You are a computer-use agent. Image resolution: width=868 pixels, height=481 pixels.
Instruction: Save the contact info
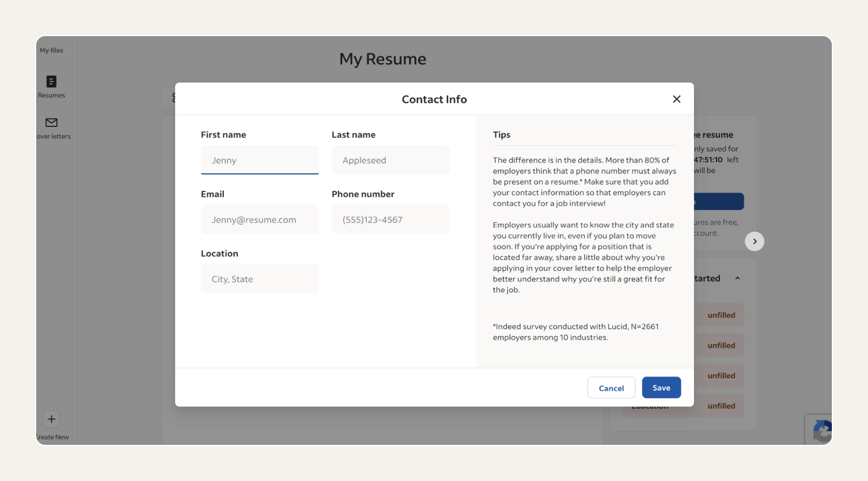click(x=661, y=388)
